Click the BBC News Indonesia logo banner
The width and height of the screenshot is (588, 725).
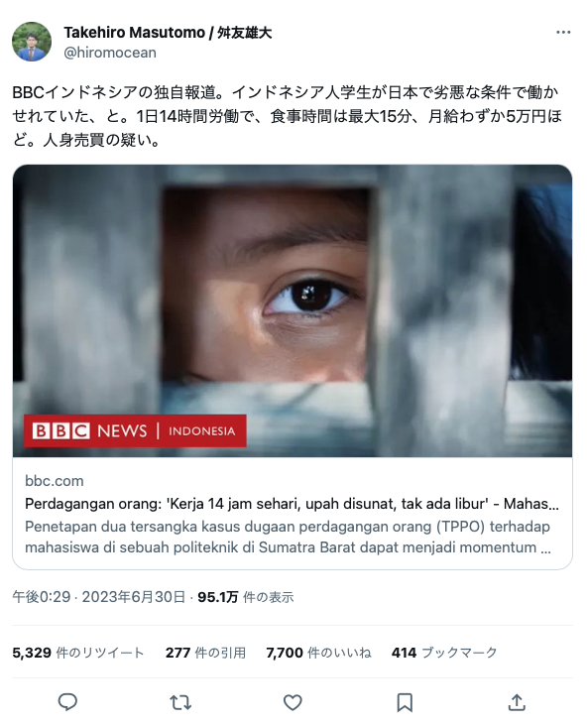tap(135, 430)
